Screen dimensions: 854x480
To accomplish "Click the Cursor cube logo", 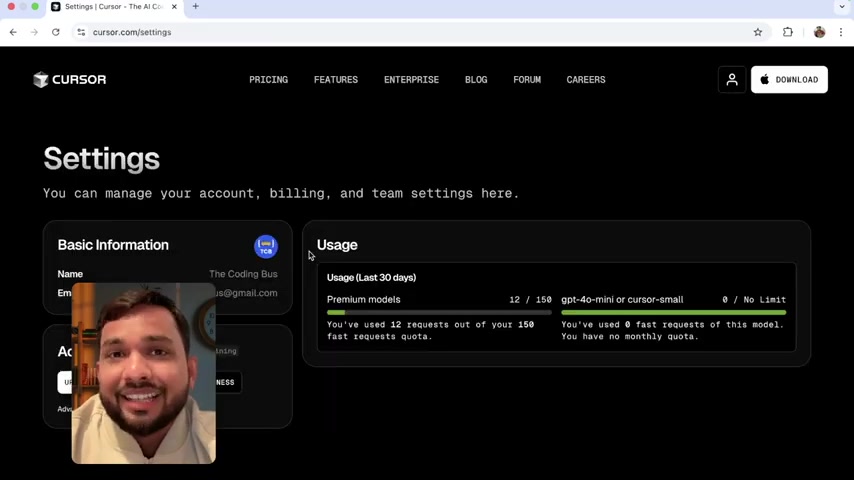I will [41, 80].
